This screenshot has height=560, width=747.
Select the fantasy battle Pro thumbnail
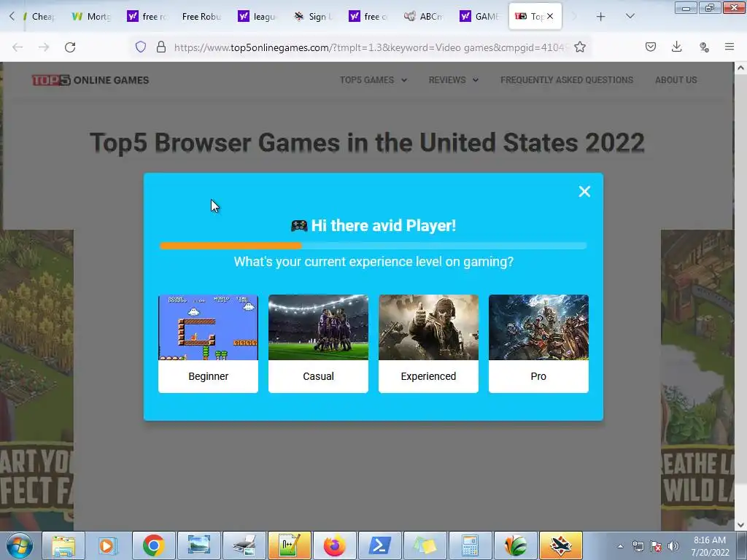(538, 327)
